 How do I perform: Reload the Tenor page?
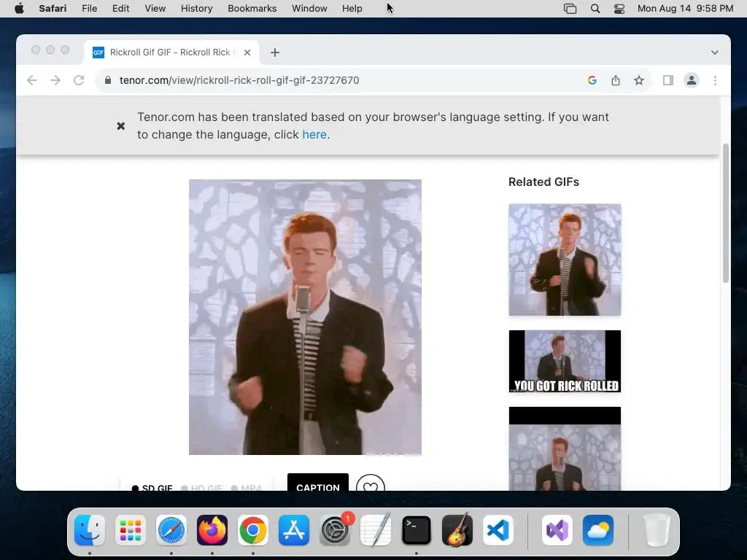pos(79,80)
